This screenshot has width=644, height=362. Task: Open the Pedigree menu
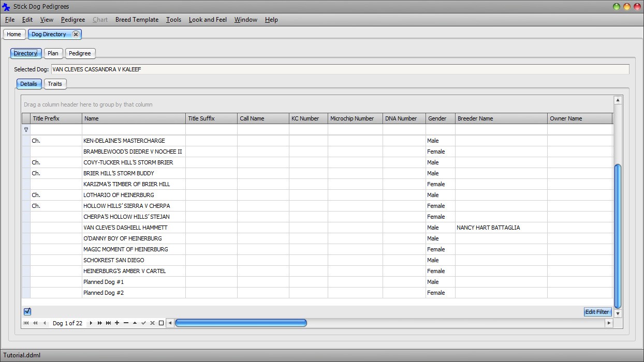(x=72, y=20)
